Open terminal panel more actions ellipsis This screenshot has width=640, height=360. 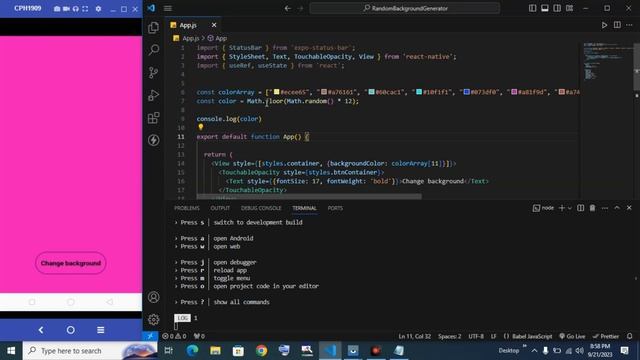[605, 208]
